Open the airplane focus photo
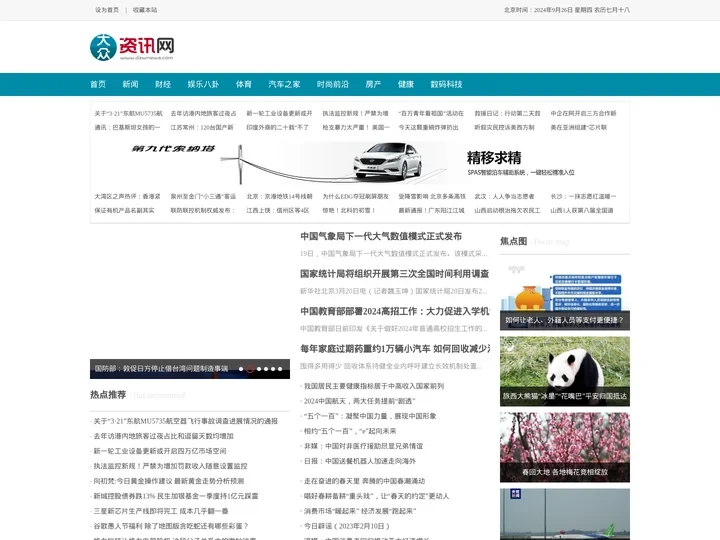This screenshot has width=720, height=540. [565, 514]
